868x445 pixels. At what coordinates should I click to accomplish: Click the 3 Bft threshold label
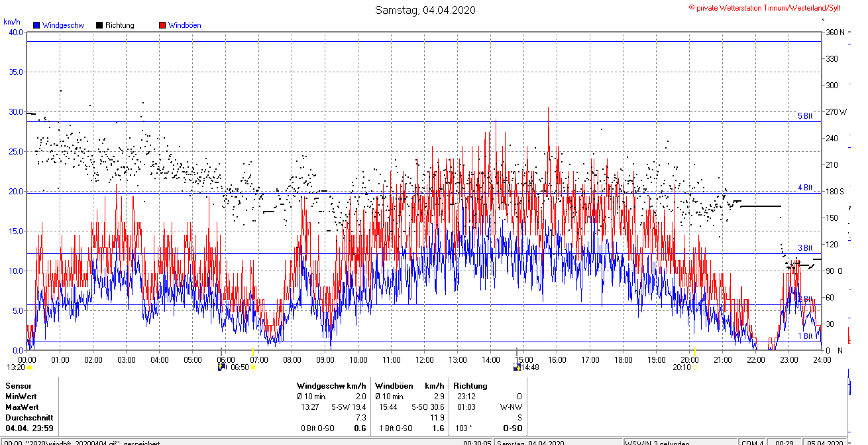805,248
